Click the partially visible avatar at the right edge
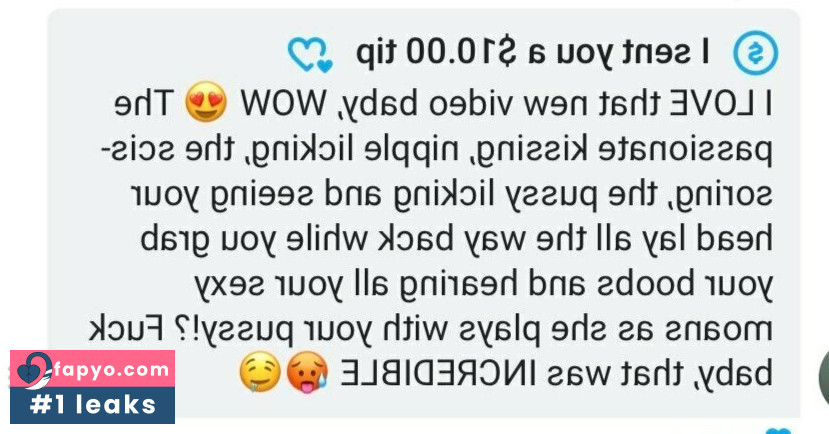829x434 pixels. coord(823,376)
